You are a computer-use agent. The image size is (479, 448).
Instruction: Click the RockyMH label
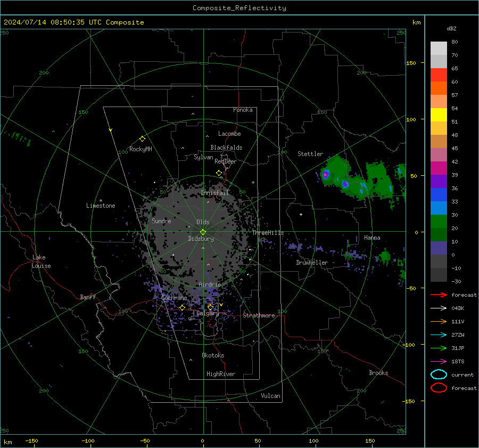coord(141,149)
